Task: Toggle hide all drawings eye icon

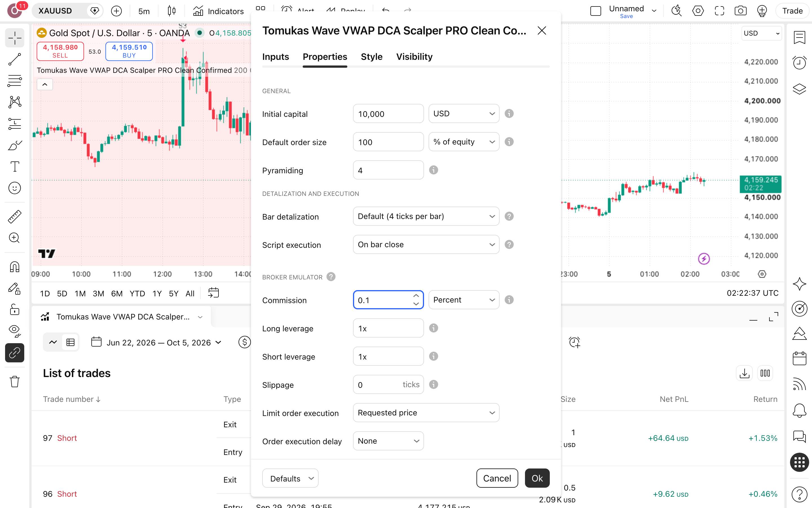Action: (14, 331)
